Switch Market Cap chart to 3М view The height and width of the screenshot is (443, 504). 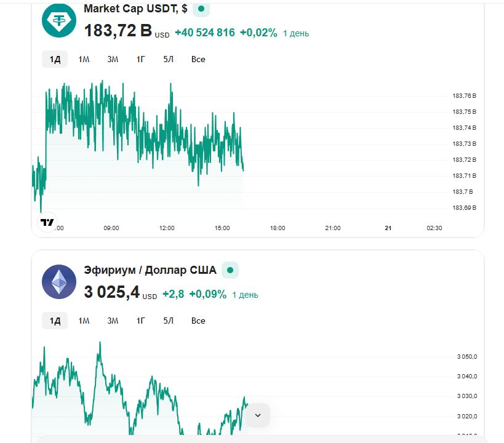coord(113,59)
